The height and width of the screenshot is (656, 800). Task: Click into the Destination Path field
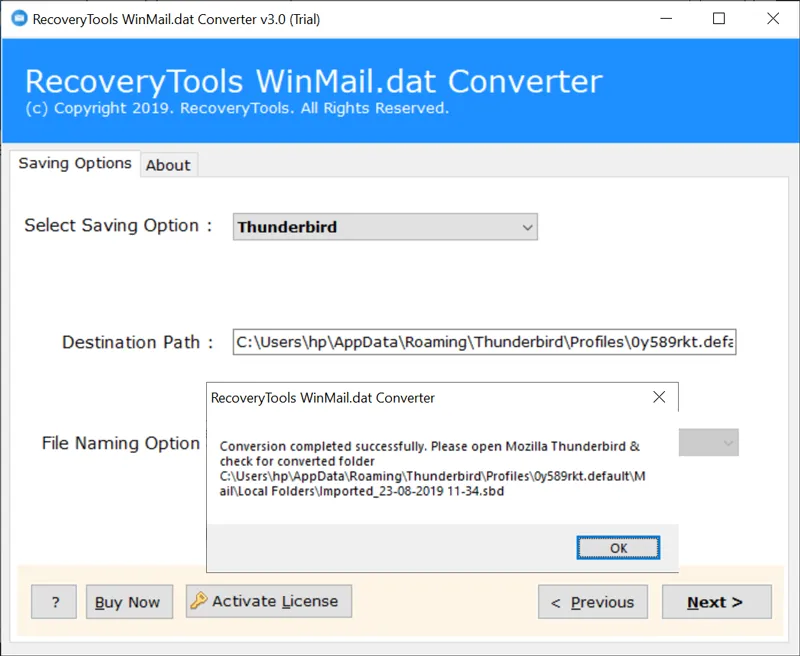[484, 342]
